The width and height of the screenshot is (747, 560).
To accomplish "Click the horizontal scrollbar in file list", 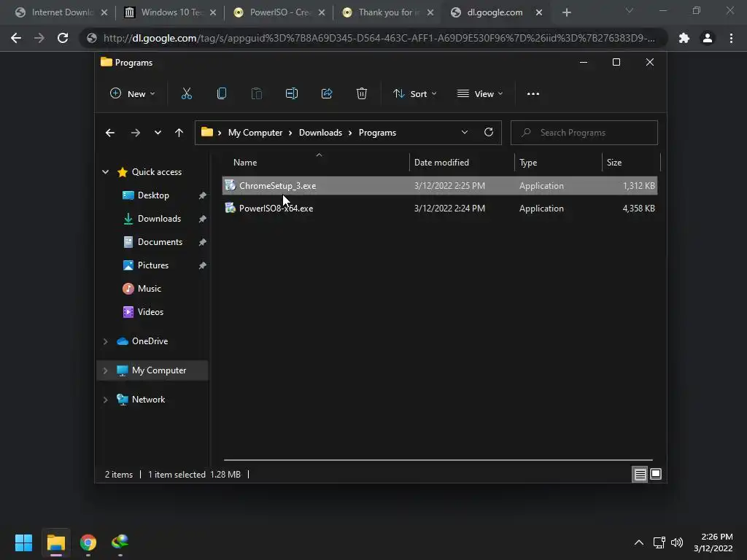I will coord(438,460).
